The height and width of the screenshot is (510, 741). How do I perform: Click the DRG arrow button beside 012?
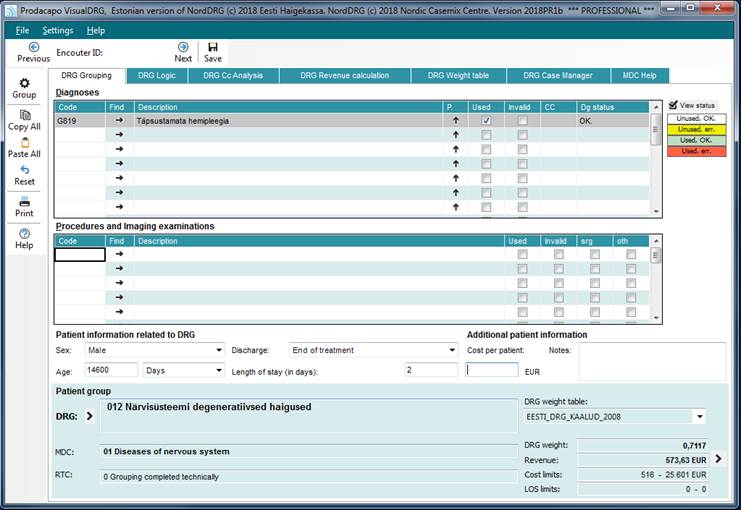[89, 416]
